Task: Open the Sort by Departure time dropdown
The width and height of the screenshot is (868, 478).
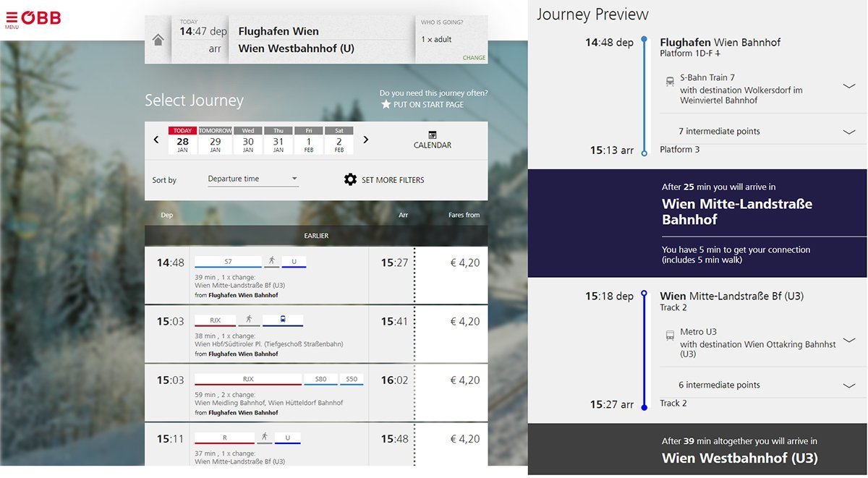Action: coord(252,179)
